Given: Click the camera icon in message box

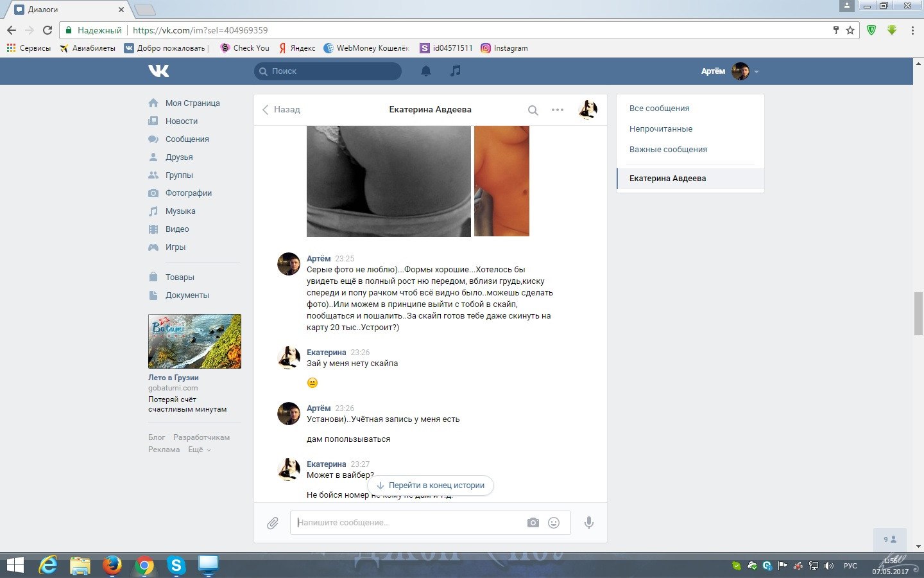Looking at the screenshot, I should point(533,523).
